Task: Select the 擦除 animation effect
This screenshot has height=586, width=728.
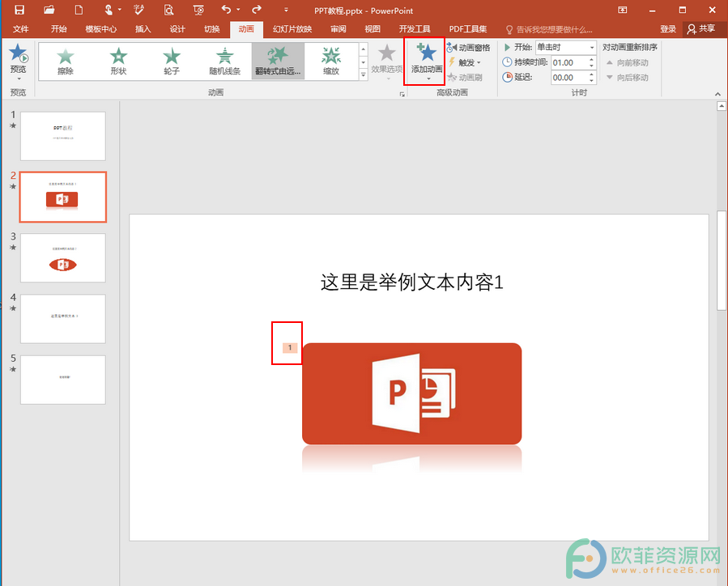Action: [66, 62]
